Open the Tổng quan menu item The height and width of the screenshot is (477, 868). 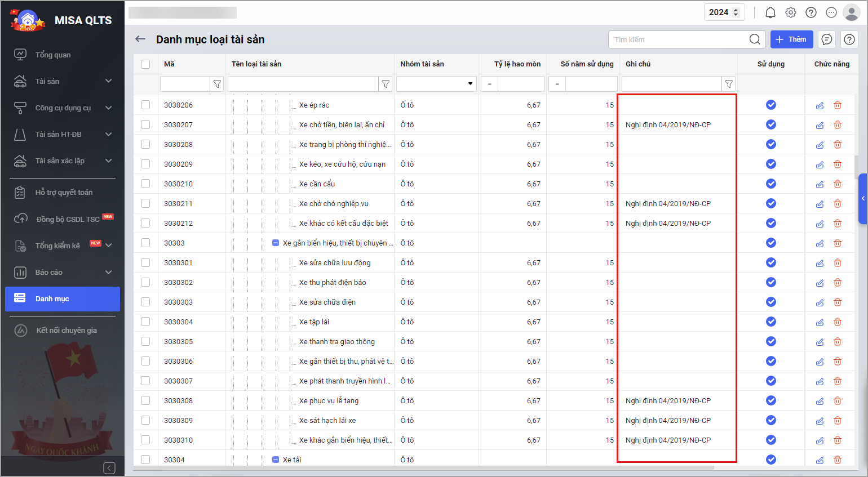pyautogui.click(x=53, y=55)
